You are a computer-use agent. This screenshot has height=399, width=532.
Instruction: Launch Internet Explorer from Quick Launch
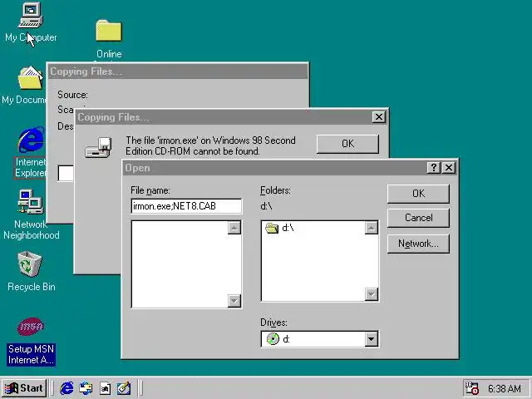(66, 388)
